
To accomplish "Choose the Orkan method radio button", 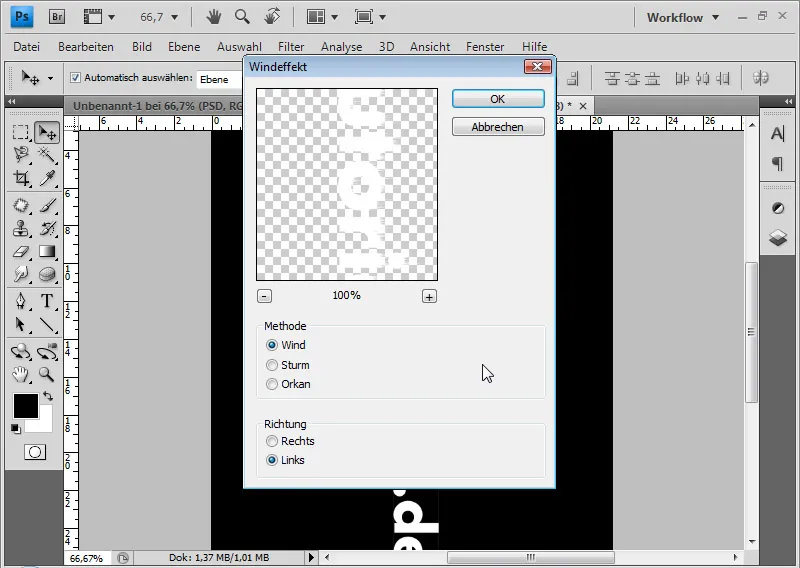I will coord(272,384).
